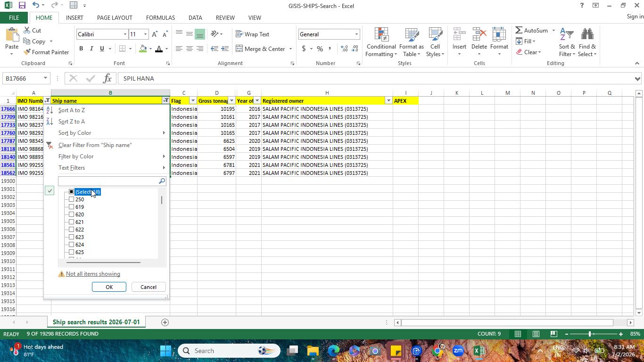
Task: Click the Undo arrow icon
Action: (x=36, y=6)
